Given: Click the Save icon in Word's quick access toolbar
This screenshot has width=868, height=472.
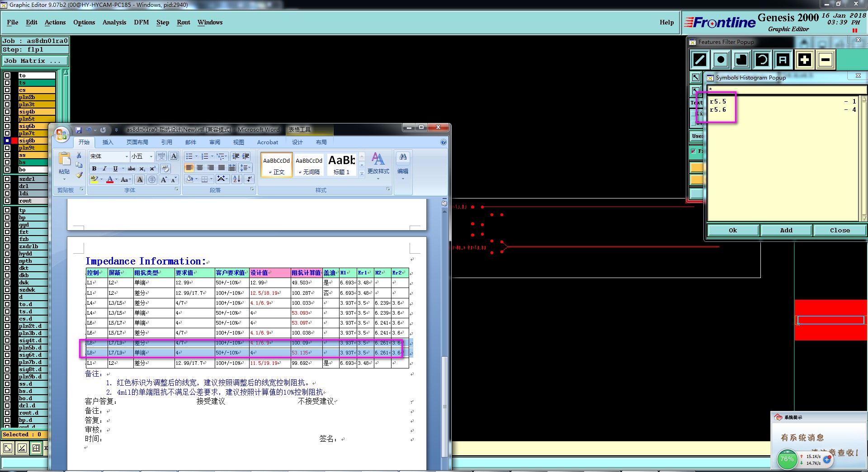Looking at the screenshot, I should (x=79, y=130).
